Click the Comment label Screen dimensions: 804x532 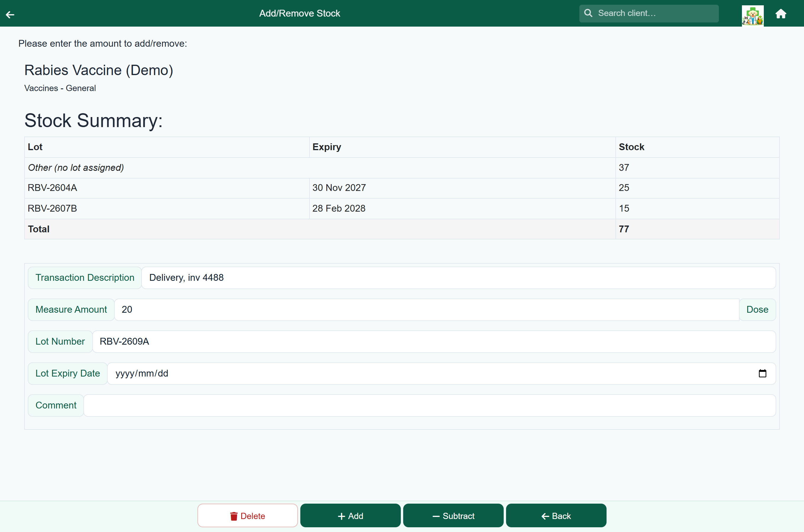point(56,405)
